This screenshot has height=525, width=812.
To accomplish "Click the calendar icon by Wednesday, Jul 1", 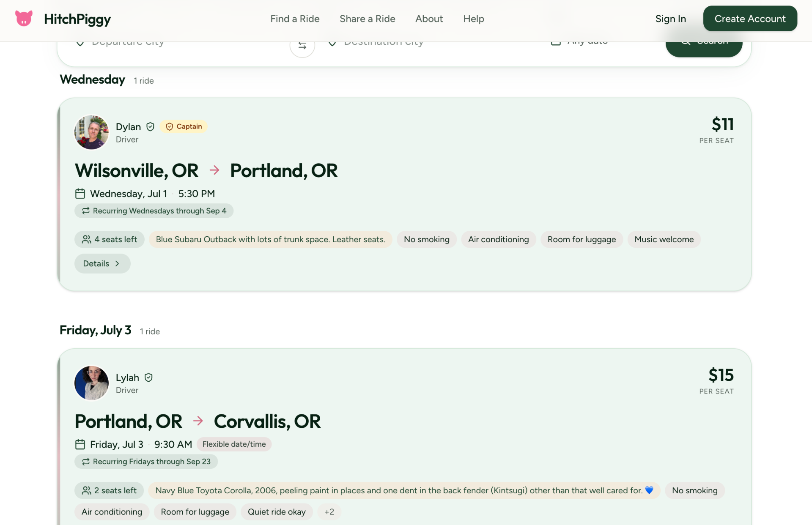I will tap(80, 194).
